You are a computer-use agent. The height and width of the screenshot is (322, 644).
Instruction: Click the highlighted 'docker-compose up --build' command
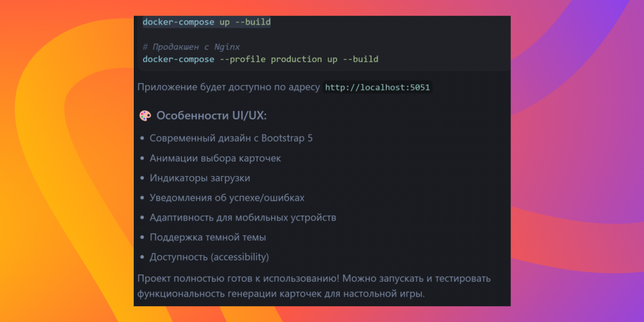coord(206,22)
